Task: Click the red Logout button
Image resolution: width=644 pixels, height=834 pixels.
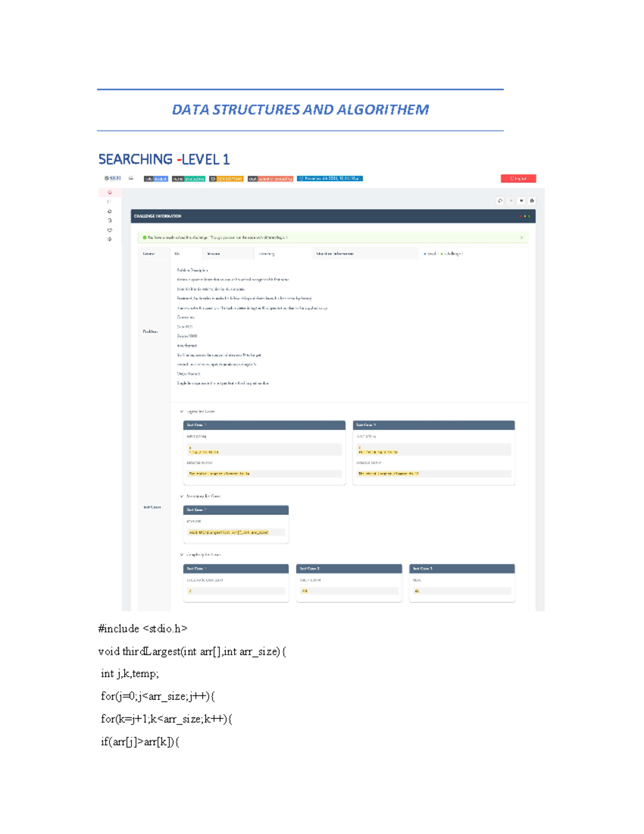Action: coord(518,178)
